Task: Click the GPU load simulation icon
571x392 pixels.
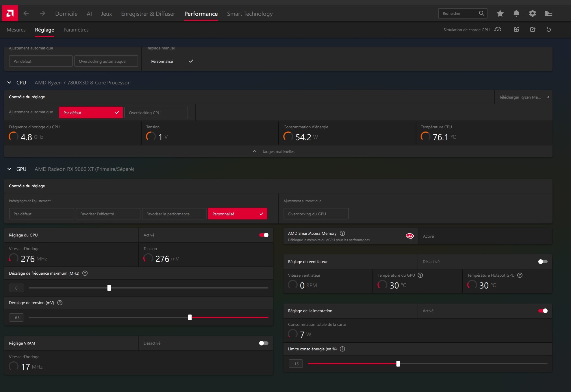Action: click(498, 29)
